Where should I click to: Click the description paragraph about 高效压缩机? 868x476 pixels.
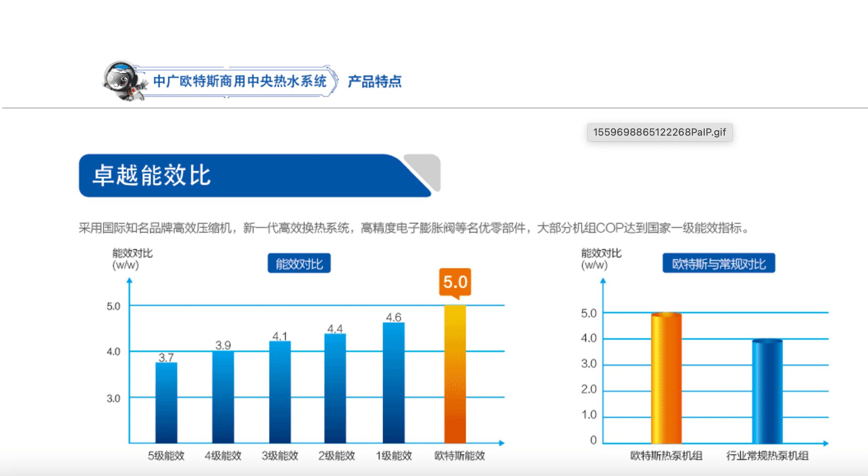point(414,228)
